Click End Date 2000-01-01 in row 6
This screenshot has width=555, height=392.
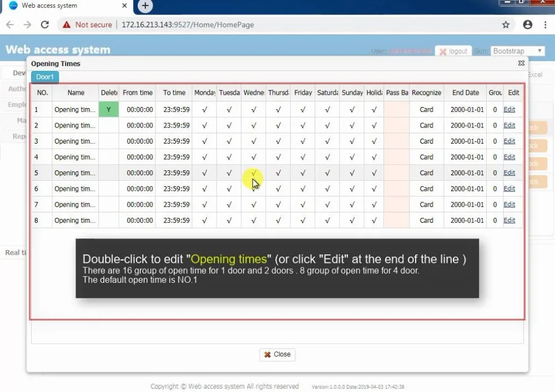point(467,189)
